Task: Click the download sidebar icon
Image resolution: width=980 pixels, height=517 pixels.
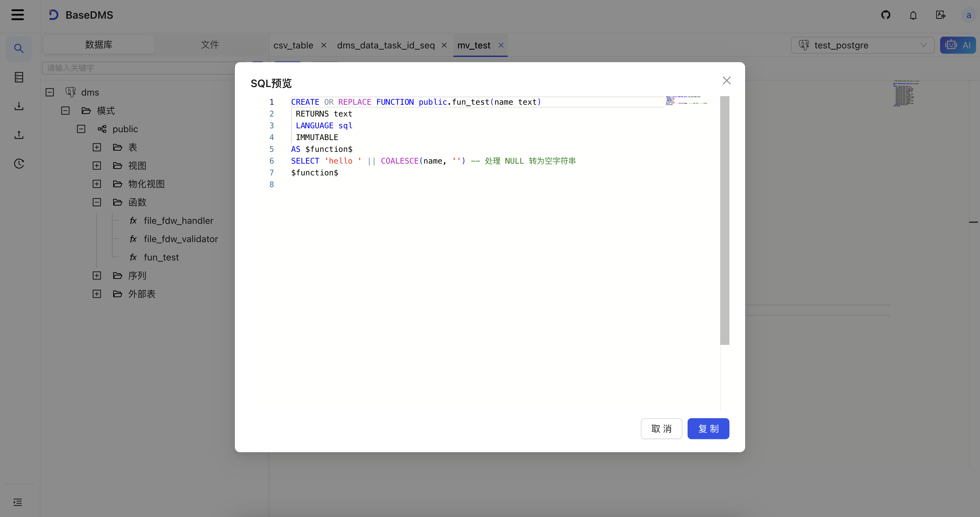Action: pyautogui.click(x=19, y=106)
